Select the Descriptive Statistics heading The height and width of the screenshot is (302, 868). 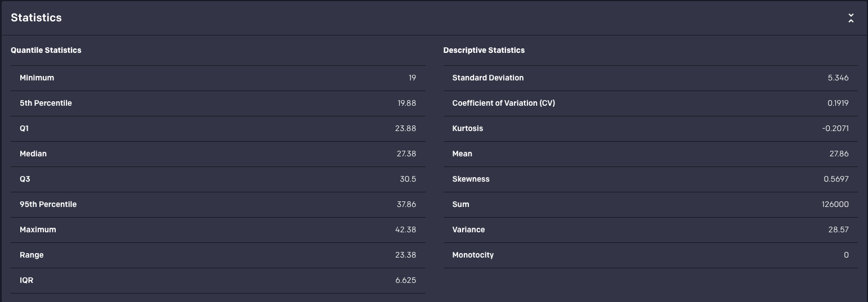484,50
